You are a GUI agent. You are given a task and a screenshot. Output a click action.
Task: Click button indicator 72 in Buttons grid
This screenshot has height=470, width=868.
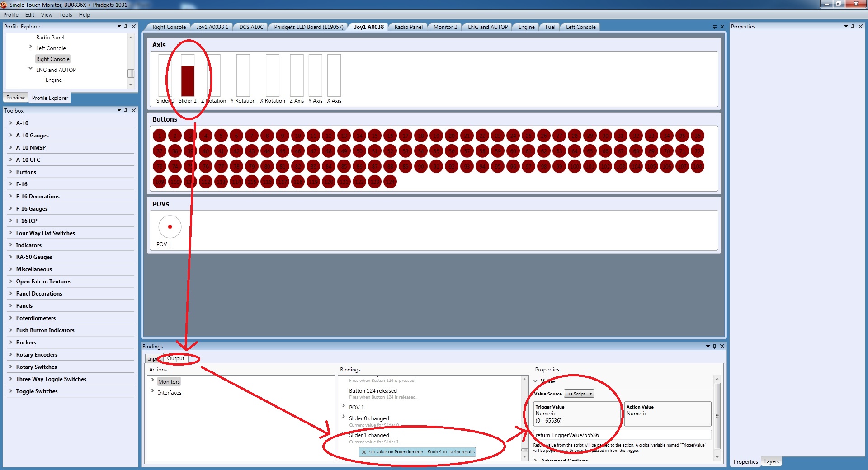[x=698, y=151]
